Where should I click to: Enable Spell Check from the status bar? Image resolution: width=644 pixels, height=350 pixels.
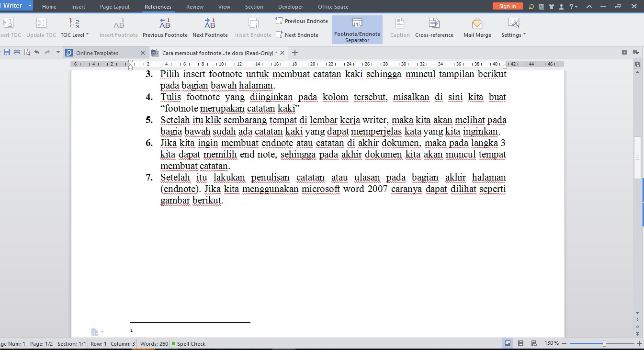tap(189, 343)
